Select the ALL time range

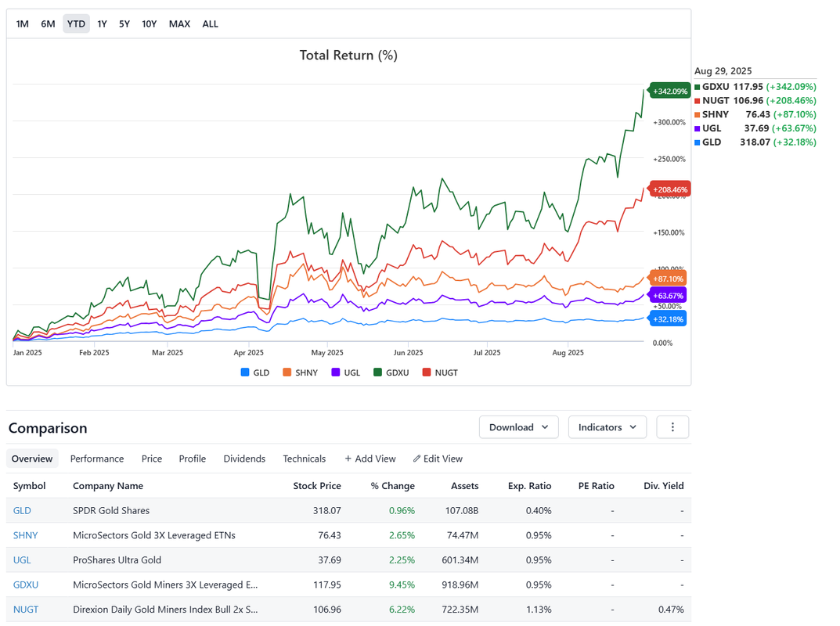point(210,23)
